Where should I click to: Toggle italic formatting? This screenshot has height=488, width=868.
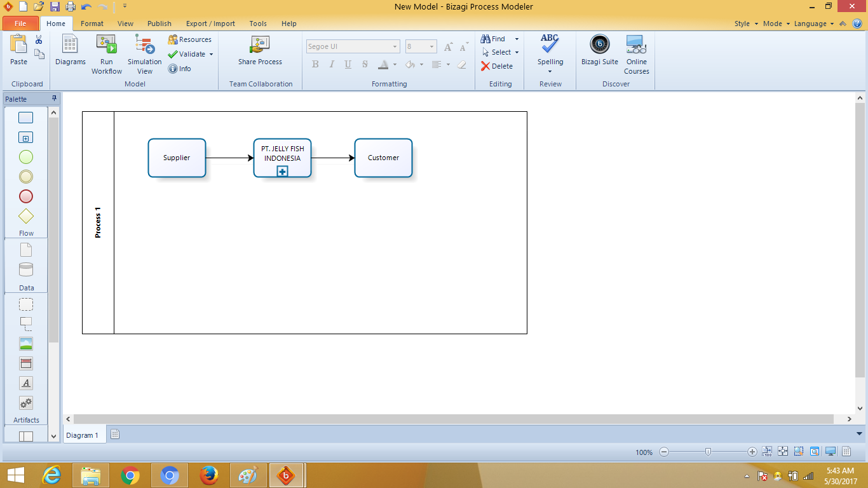click(330, 64)
